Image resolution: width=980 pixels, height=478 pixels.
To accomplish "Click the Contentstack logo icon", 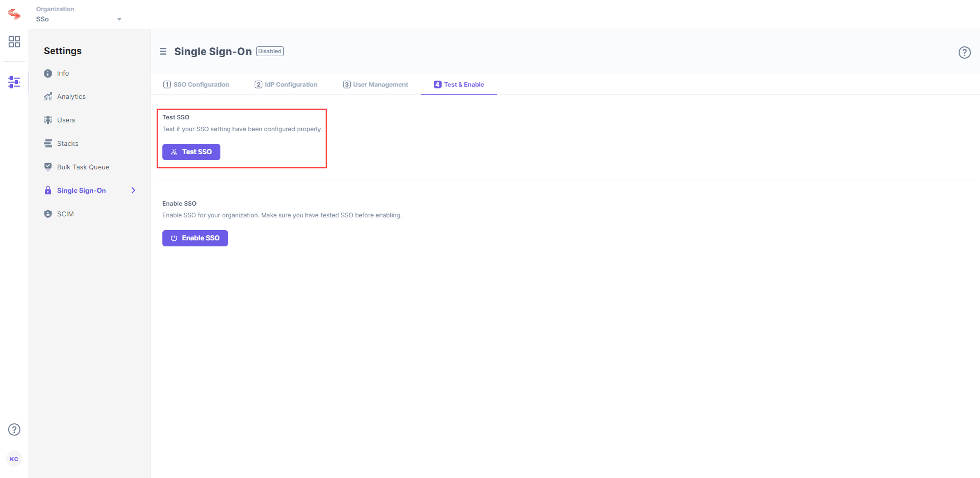I will 14,14.
